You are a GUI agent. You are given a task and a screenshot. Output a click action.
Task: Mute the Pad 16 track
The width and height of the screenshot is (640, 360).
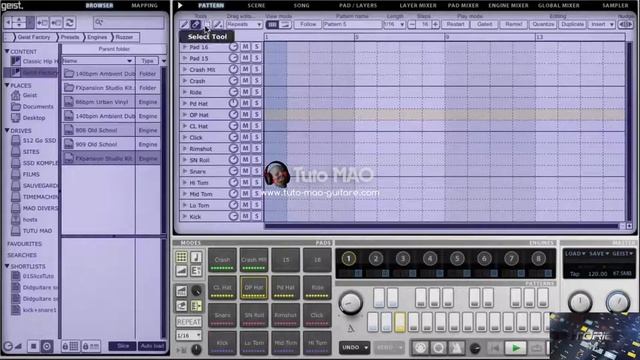click(245, 47)
